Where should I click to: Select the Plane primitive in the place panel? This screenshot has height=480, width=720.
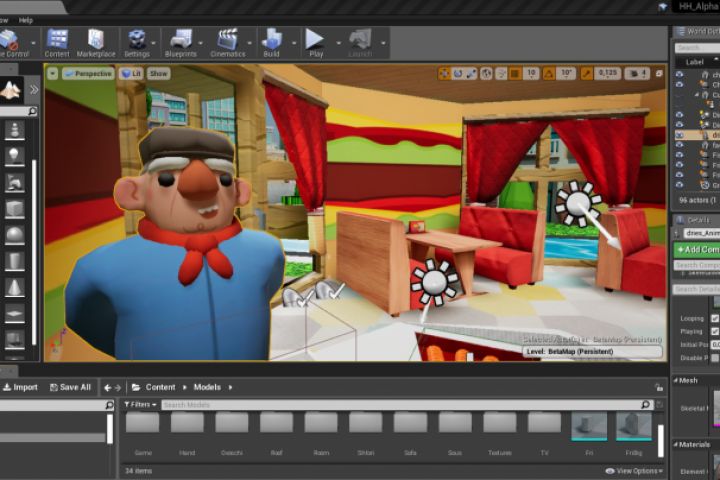point(14,313)
